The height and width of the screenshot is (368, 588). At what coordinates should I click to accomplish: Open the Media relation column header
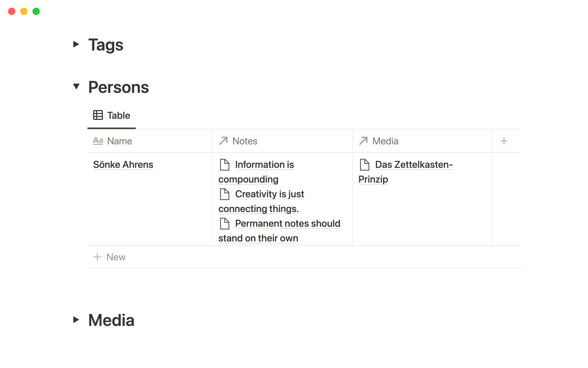pos(385,141)
